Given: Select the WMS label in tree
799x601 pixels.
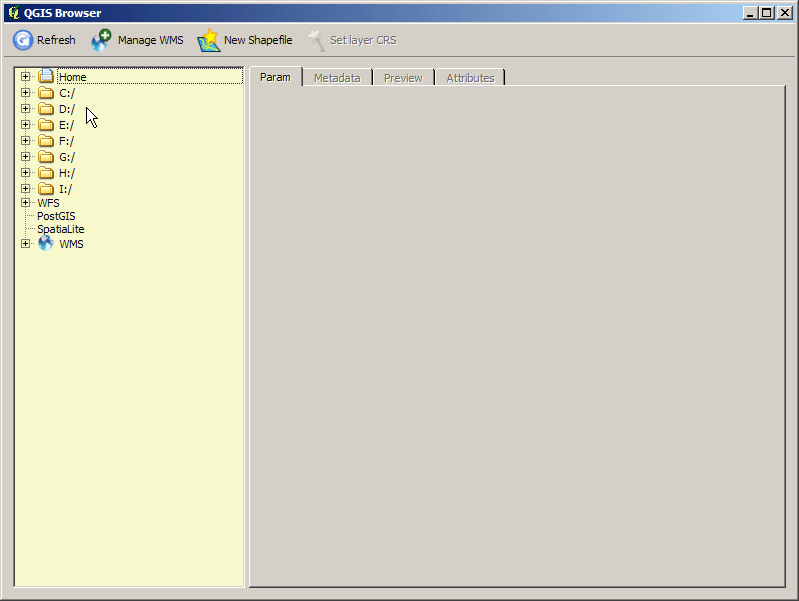Looking at the screenshot, I should tap(71, 244).
